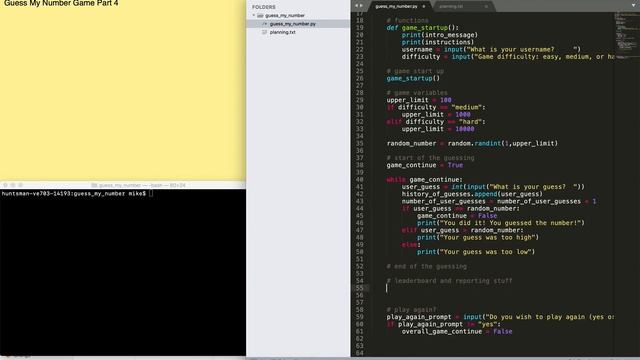Click 'def game_startup():' on line 19
The height and width of the screenshot is (360, 640).
(422, 28)
